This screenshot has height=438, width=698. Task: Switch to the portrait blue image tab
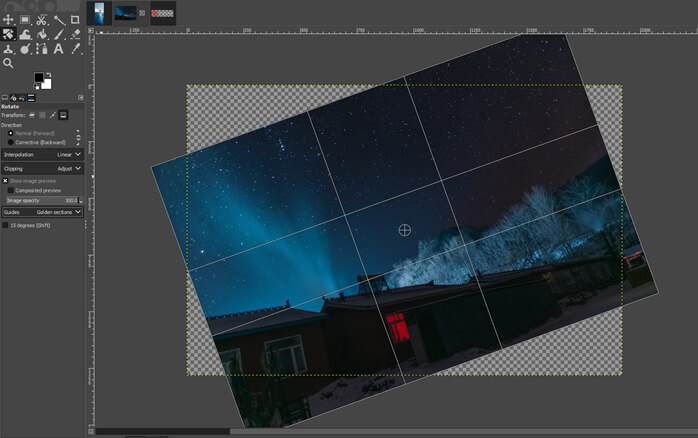pos(99,13)
